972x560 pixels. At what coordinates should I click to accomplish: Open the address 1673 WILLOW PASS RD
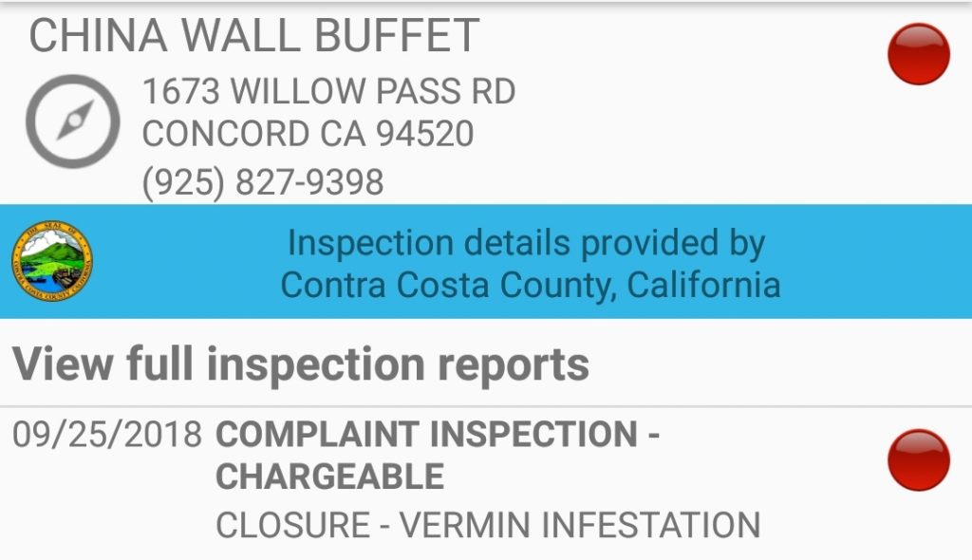pos(328,91)
